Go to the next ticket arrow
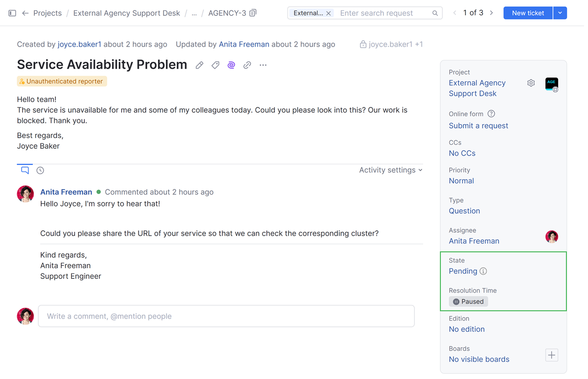Image resolution: width=588 pixels, height=379 pixels. click(491, 13)
